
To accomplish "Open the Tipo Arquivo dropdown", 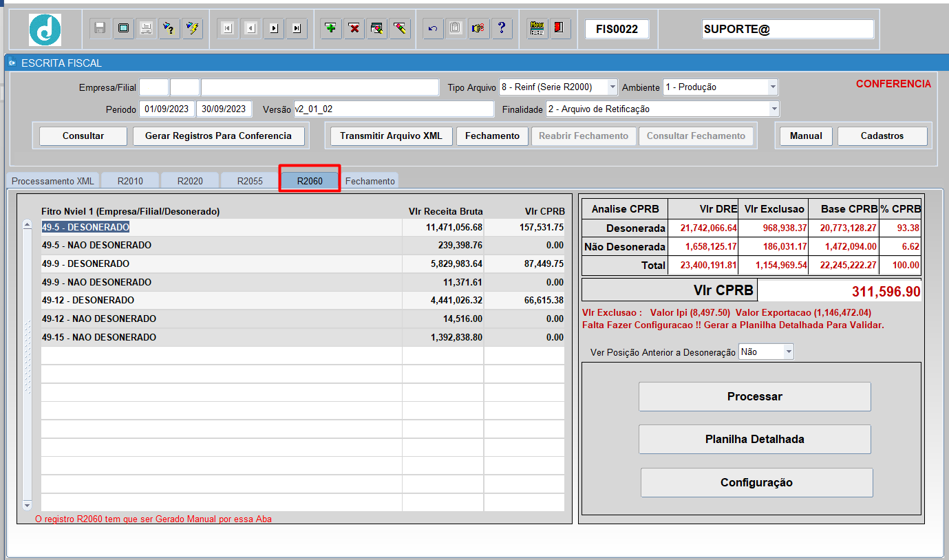I will click(612, 87).
